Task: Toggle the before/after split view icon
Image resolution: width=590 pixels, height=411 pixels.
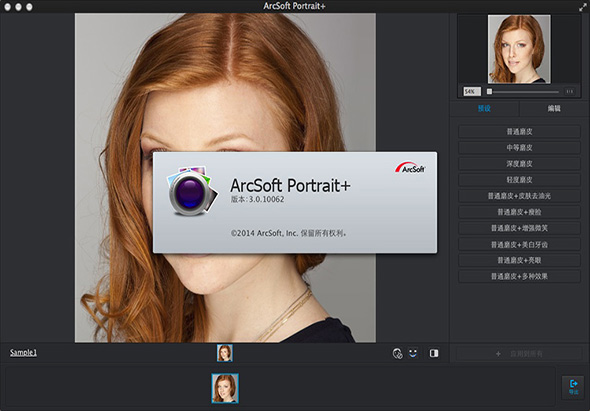Action: 434,353
